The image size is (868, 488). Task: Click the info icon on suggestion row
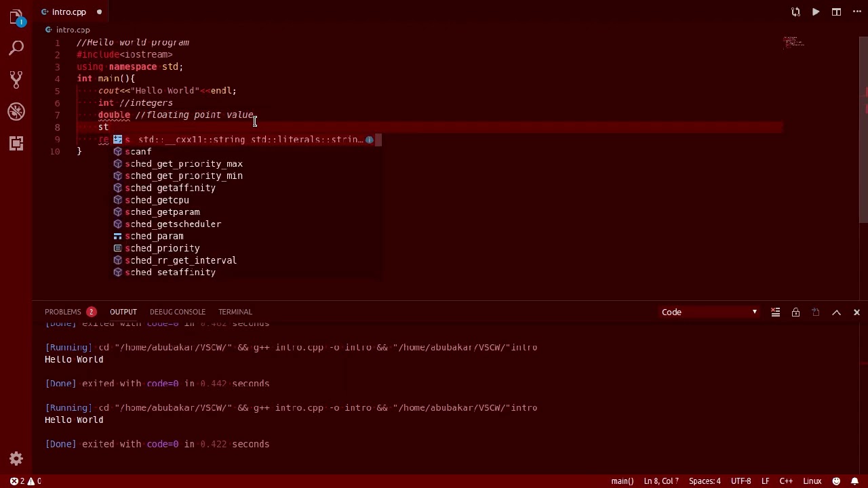(x=369, y=140)
